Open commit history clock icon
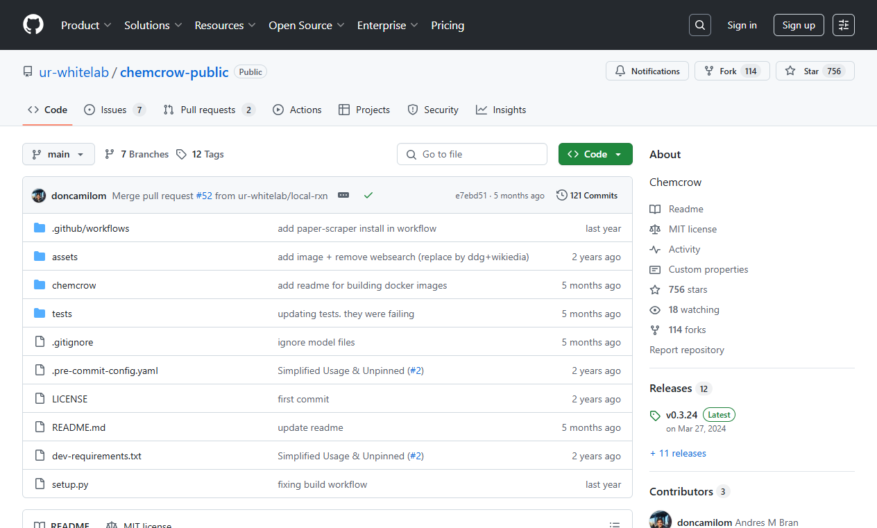This screenshot has height=528, width=877. tap(562, 195)
